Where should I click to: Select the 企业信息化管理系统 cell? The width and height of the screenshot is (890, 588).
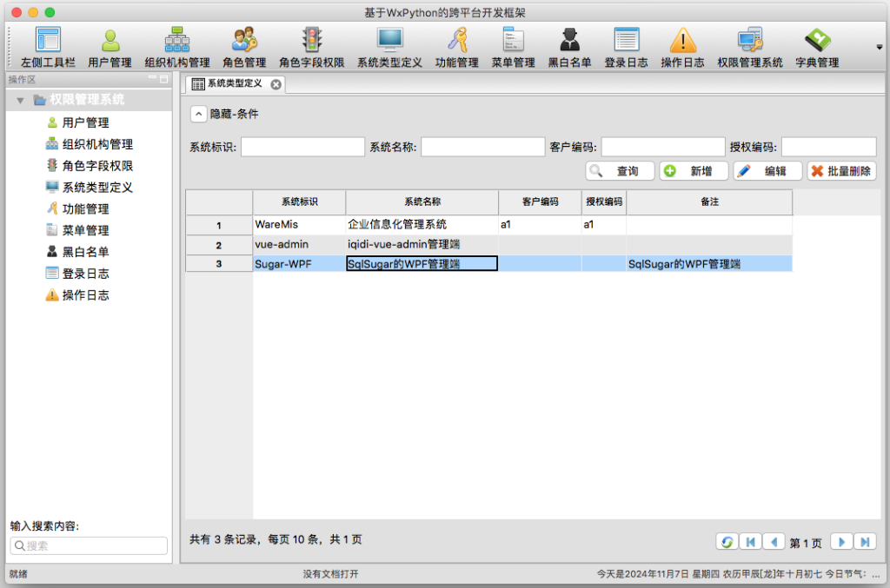(422, 225)
